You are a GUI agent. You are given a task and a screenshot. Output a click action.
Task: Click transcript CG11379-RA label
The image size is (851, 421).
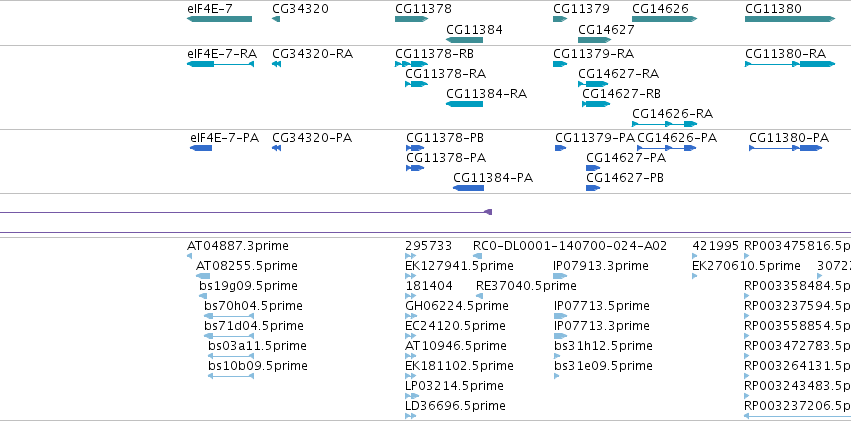point(593,54)
